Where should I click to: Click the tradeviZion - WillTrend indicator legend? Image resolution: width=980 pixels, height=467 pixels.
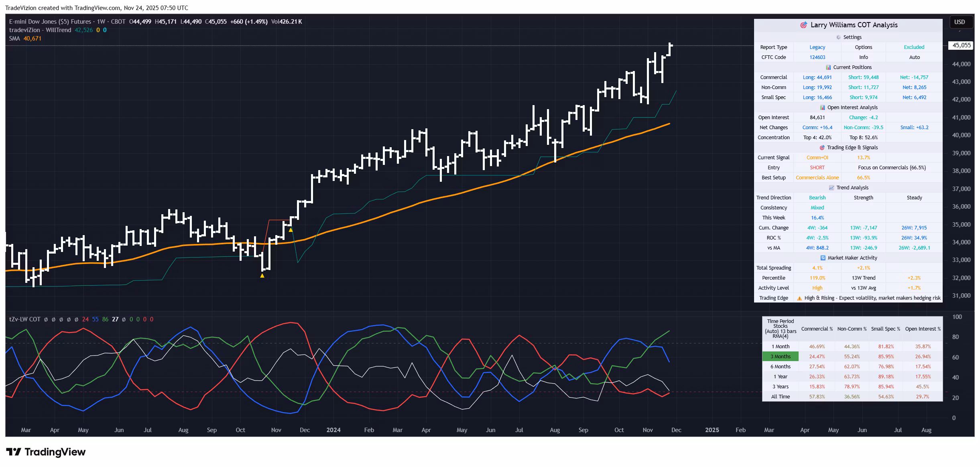coord(40,30)
